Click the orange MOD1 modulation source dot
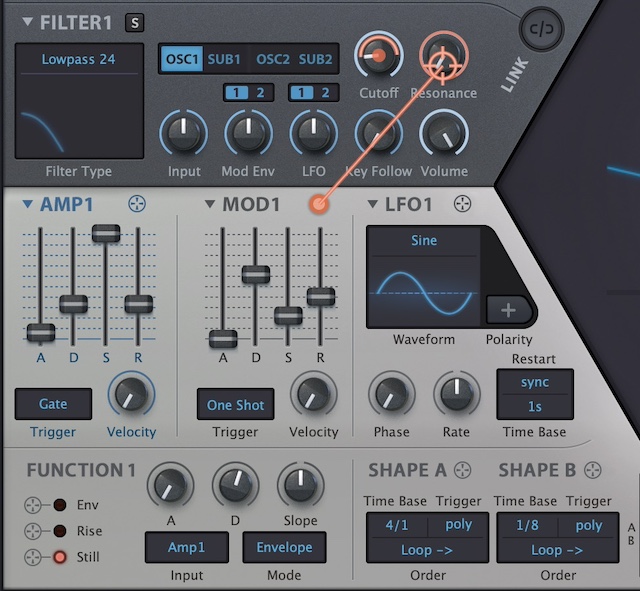 click(319, 204)
